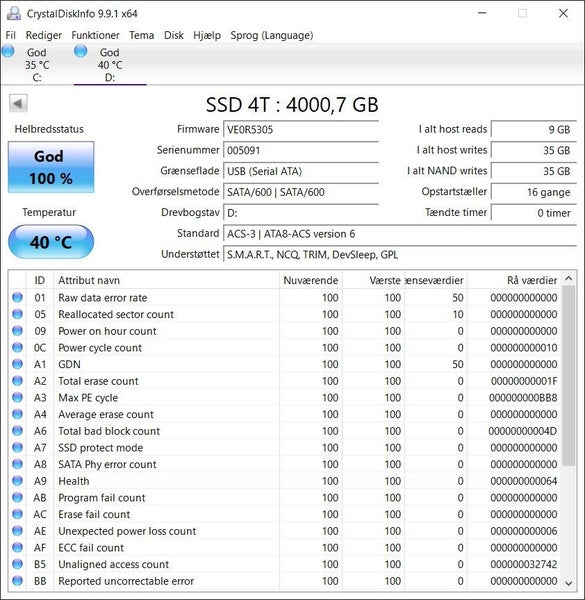
Task: Open the Sprog (Language) menu
Action: (x=272, y=35)
